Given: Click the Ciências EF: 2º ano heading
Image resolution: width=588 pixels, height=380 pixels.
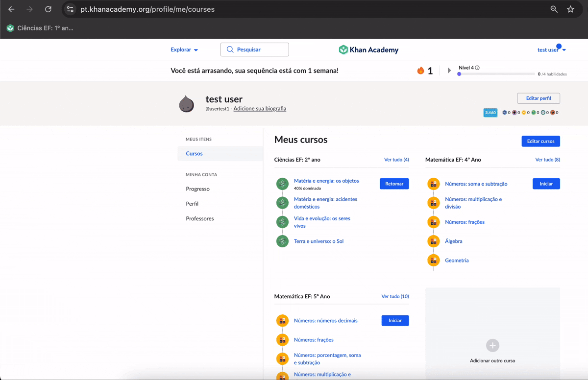Looking at the screenshot, I should [297, 160].
